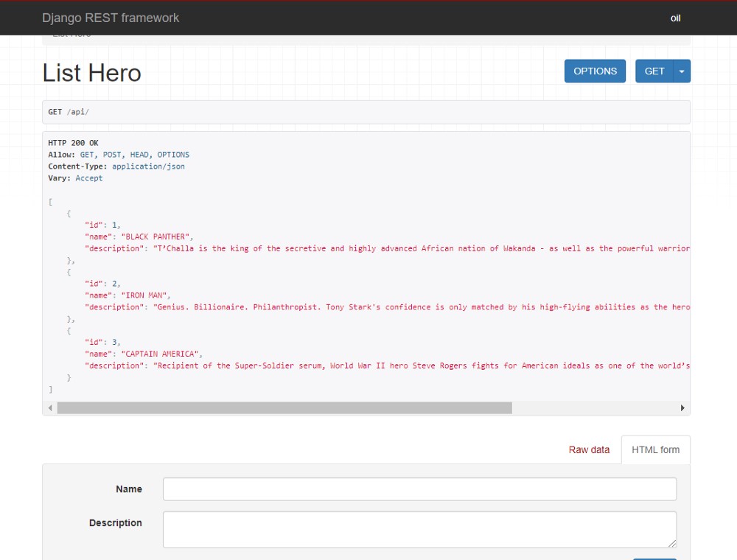The height and width of the screenshot is (560, 737).
Task: Open the oil user menu
Action: coord(675,18)
